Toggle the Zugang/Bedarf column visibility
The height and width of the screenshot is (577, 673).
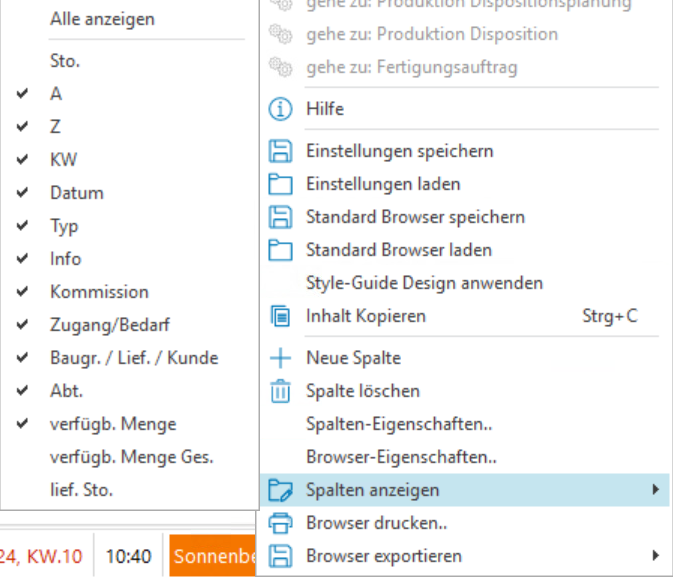coord(109,325)
